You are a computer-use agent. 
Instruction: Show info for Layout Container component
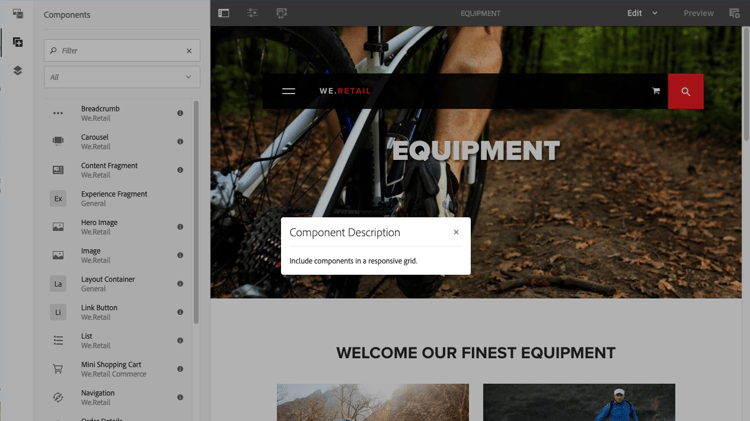[180, 284]
